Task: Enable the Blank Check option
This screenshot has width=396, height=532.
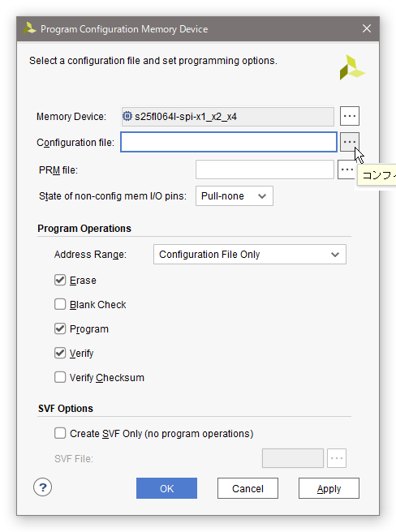Action: point(60,304)
